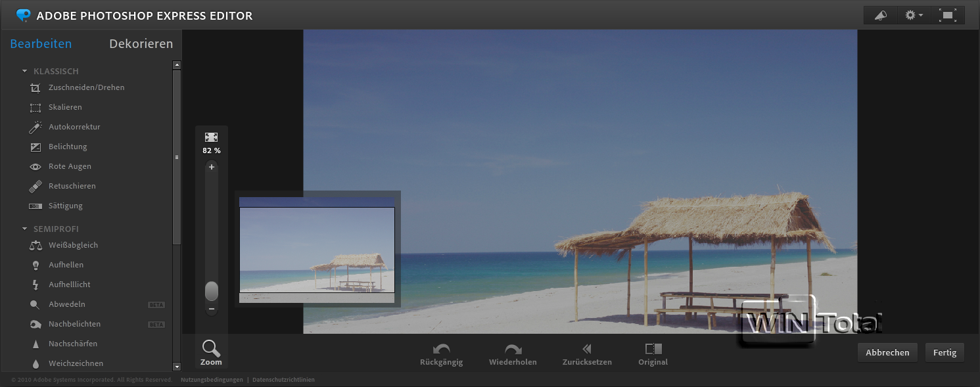Open the settings gear dropdown
The height and width of the screenshot is (387, 980).
click(x=913, y=15)
